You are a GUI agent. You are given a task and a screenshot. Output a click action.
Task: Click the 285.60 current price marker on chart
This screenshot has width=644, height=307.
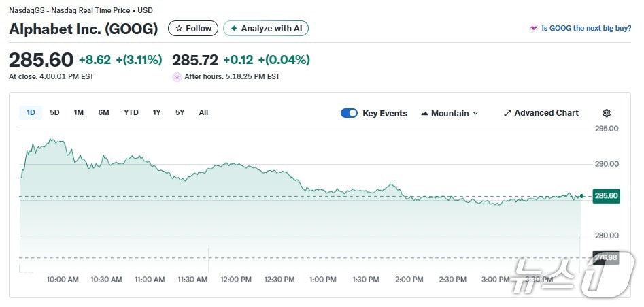[605, 196]
